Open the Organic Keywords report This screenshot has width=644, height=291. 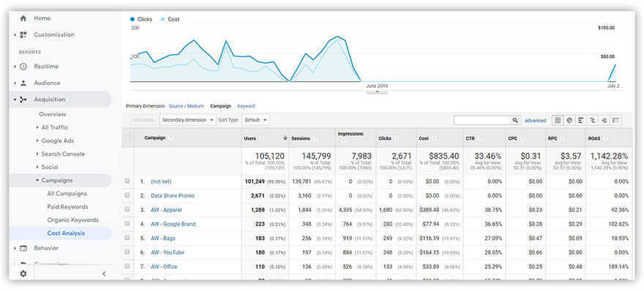tap(73, 220)
